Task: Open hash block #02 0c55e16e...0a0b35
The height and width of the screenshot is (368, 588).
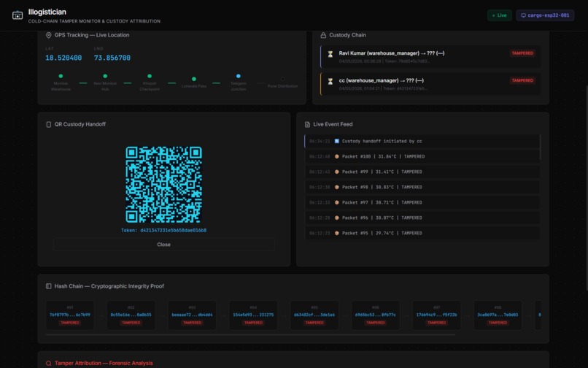Action: pyautogui.click(x=131, y=315)
